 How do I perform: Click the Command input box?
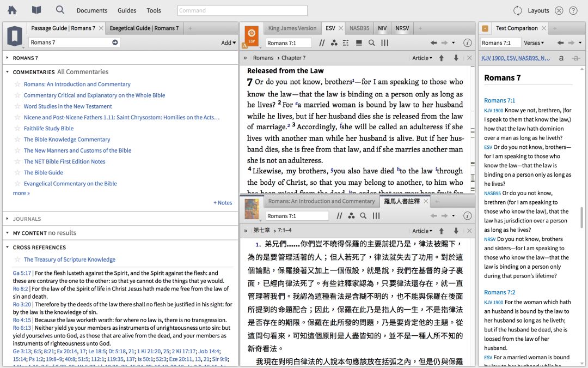point(242,10)
